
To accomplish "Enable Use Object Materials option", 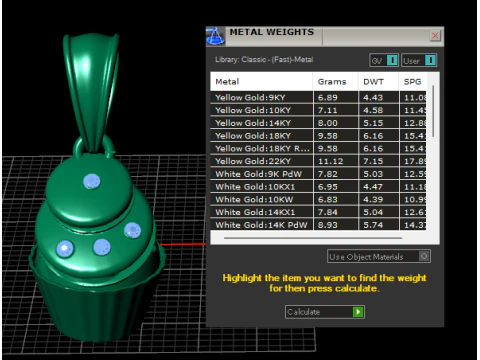I will pos(379,256).
